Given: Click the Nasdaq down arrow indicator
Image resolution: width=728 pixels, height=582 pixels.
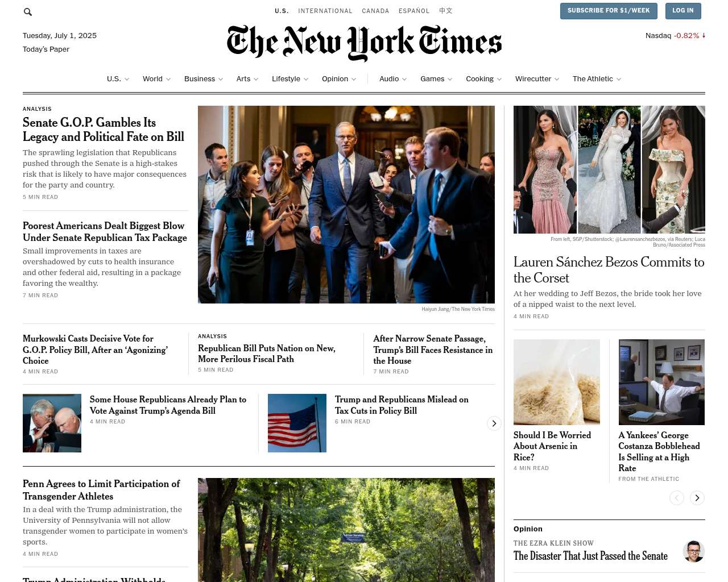Looking at the screenshot, I should coord(704,35).
